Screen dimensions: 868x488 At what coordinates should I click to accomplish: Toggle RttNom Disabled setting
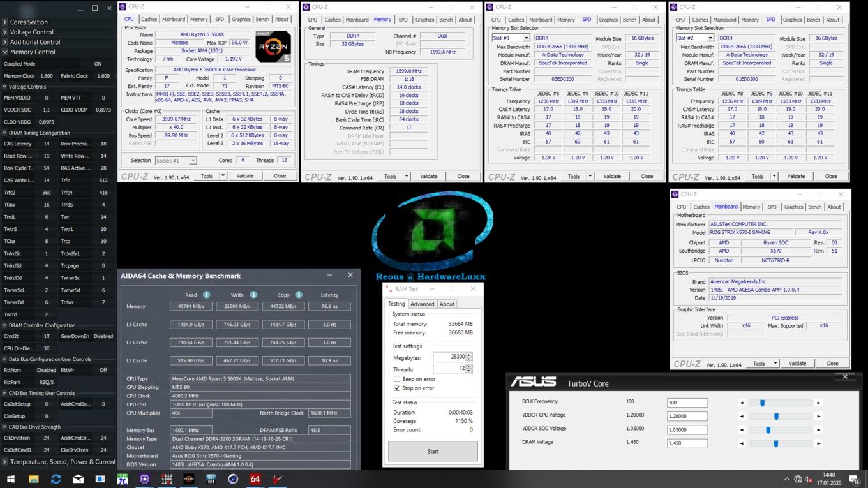pos(47,370)
